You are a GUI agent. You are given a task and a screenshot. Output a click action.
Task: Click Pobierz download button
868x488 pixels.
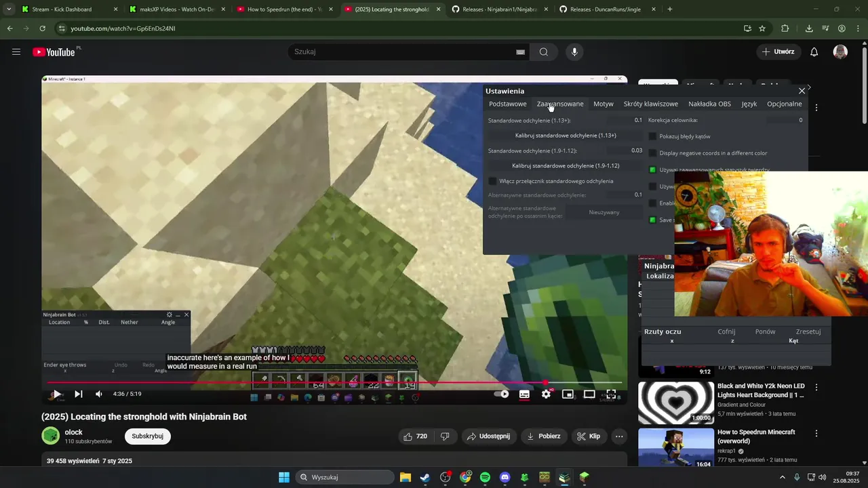pyautogui.click(x=544, y=436)
